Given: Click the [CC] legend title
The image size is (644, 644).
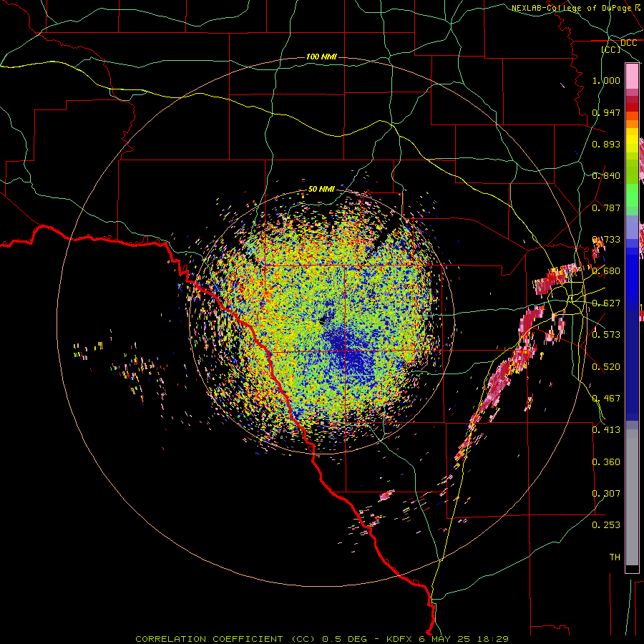Looking at the screenshot, I should coord(611,49).
